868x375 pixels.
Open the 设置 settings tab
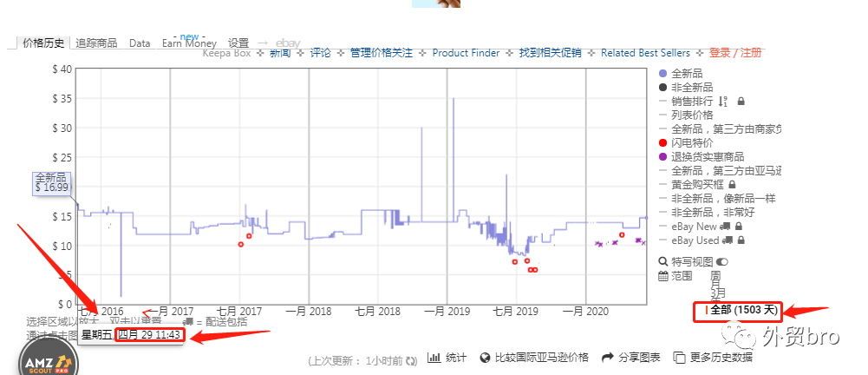pos(238,43)
